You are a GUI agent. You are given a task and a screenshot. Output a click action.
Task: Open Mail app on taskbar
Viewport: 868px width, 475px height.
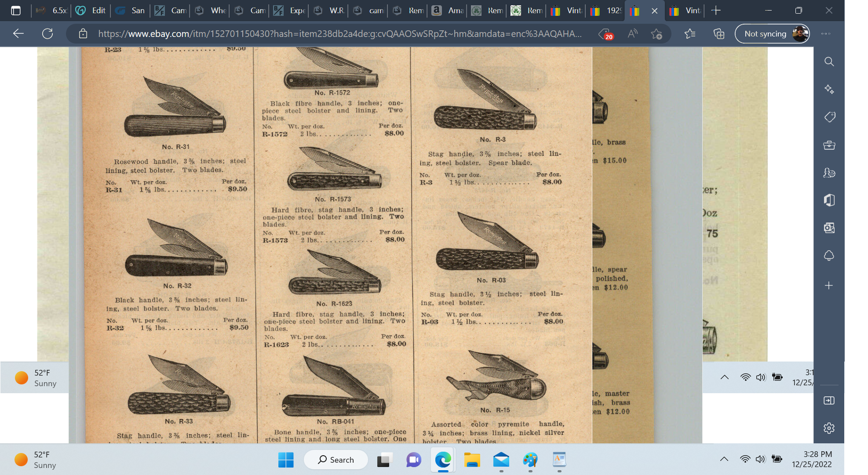coord(501,460)
